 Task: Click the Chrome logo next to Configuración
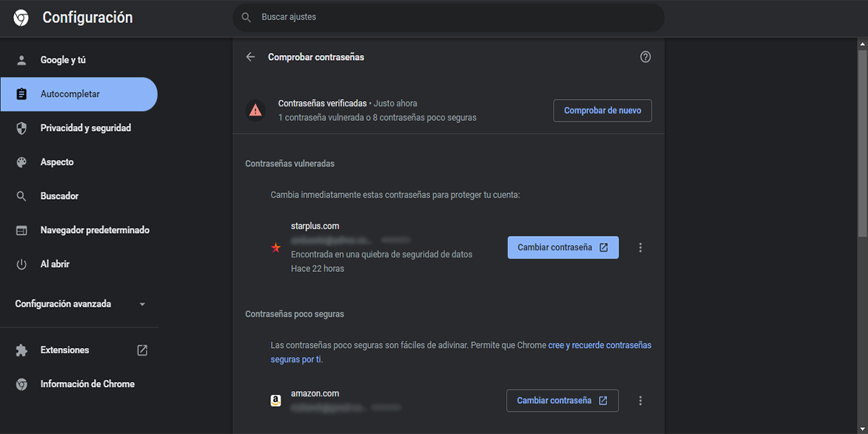(21, 18)
